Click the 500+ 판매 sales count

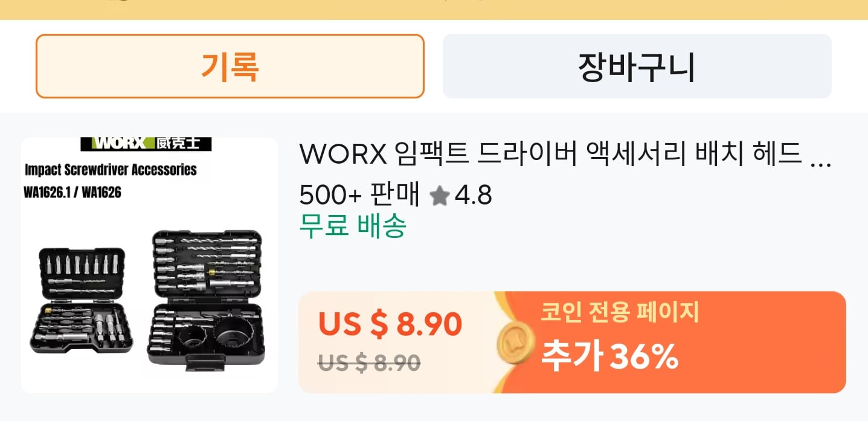coord(359,195)
